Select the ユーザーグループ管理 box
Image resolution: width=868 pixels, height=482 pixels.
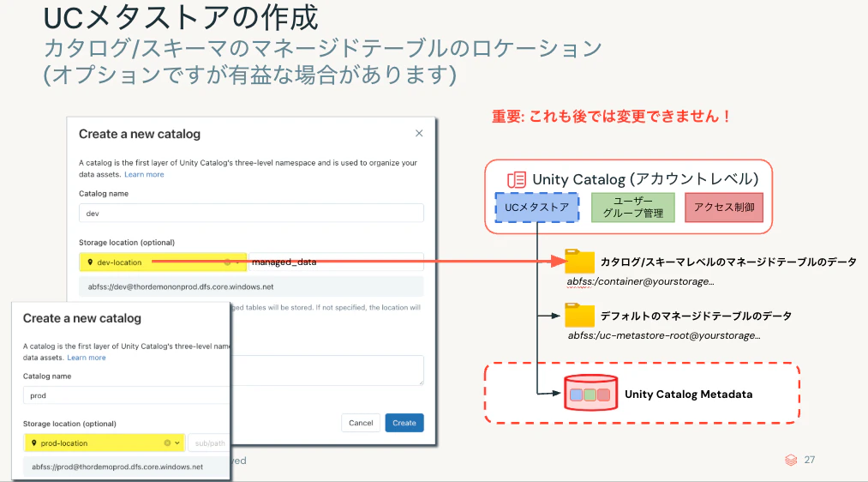pyautogui.click(x=632, y=208)
